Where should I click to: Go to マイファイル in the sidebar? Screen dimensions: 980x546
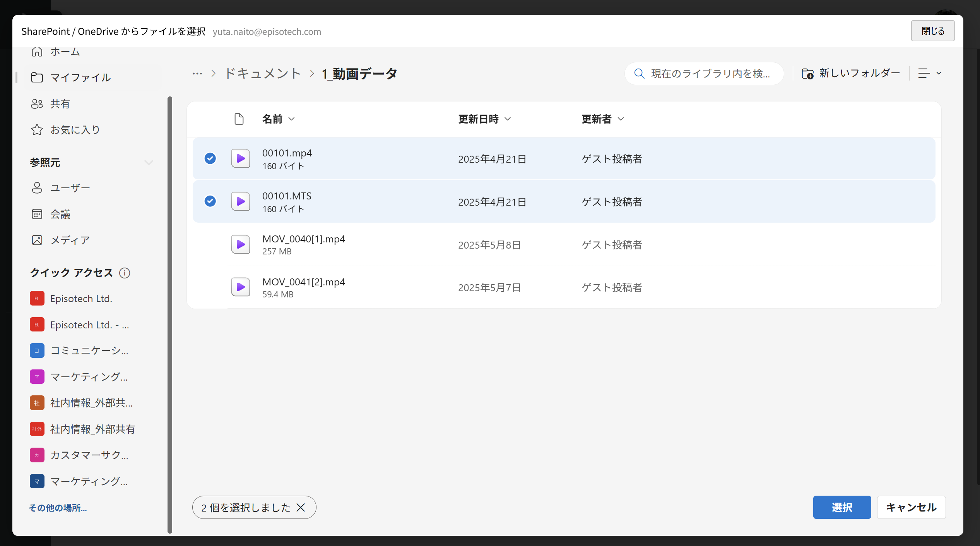pyautogui.click(x=80, y=77)
